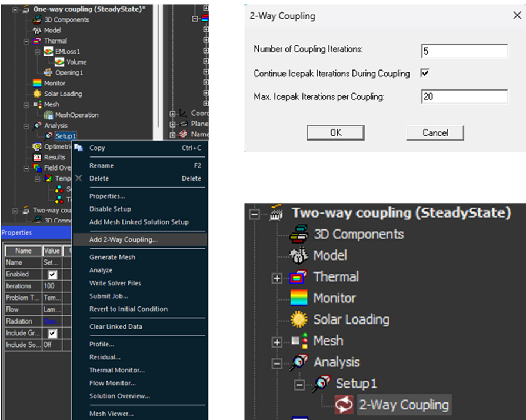
Task: Toggle Continue Icepak Iterations During Coupling checkbox
Action: click(x=425, y=74)
